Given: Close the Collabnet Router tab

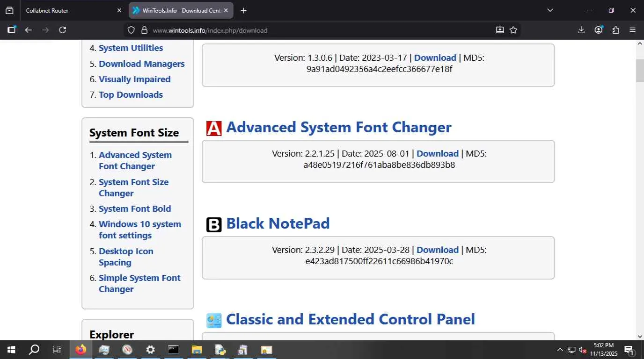Looking at the screenshot, I should pyautogui.click(x=119, y=10).
